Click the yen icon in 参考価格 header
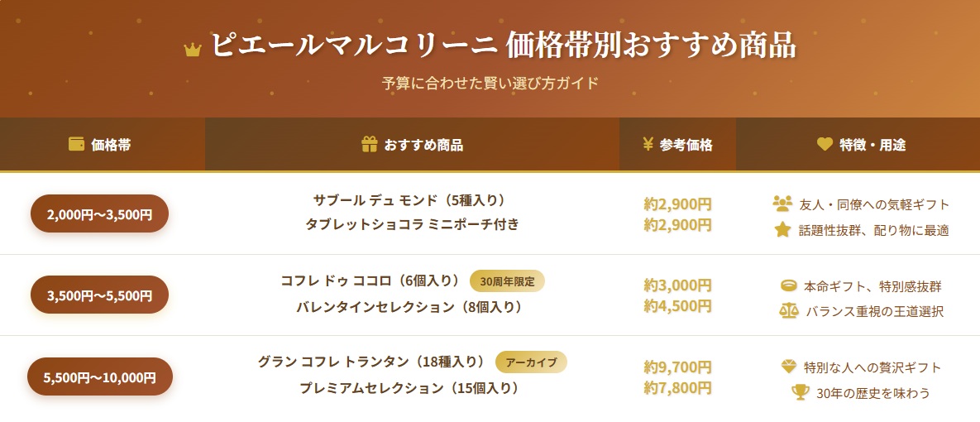The height and width of the screenshot is (422, 980). tap(648, 145)
